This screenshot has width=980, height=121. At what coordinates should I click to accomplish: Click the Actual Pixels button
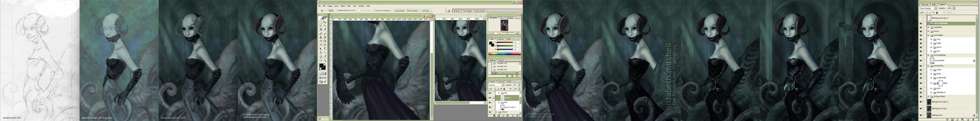coord(399,10)
